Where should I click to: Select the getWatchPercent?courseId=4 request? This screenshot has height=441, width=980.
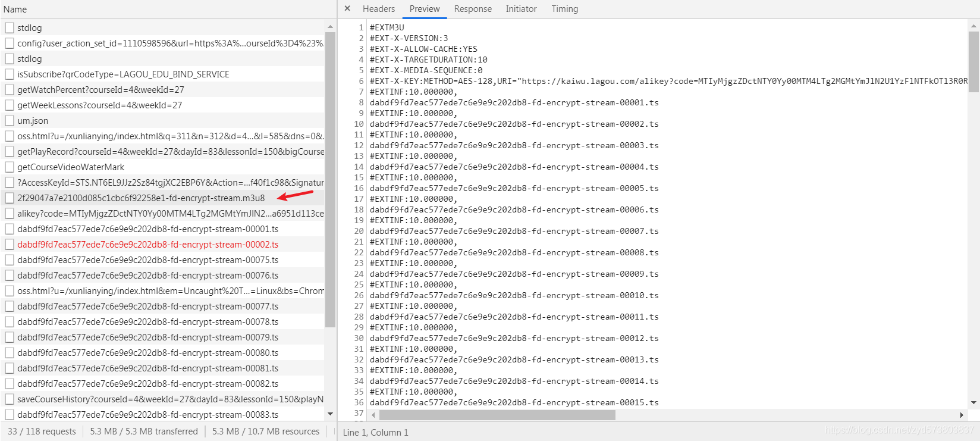click(x=162, y=90)
